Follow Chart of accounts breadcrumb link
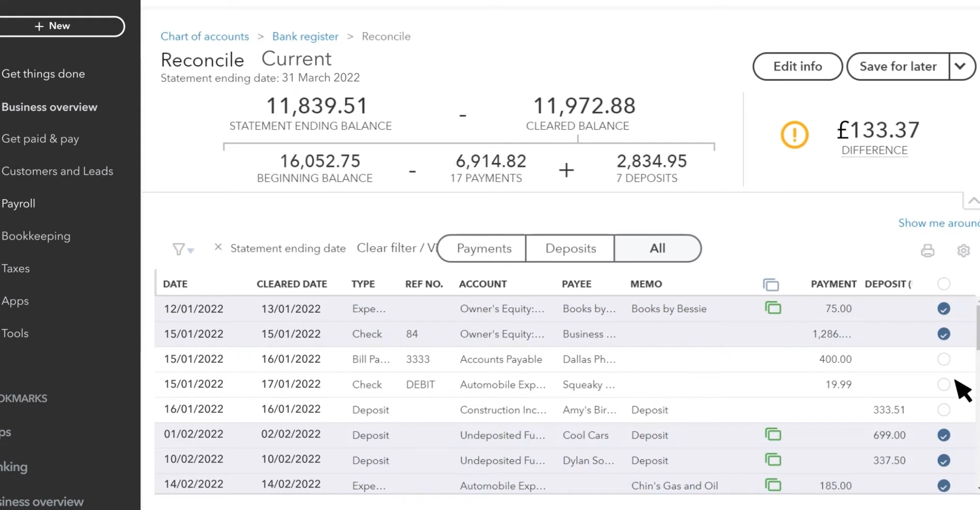The width and height of the screenshot is (980, 510). pos(205,36)
